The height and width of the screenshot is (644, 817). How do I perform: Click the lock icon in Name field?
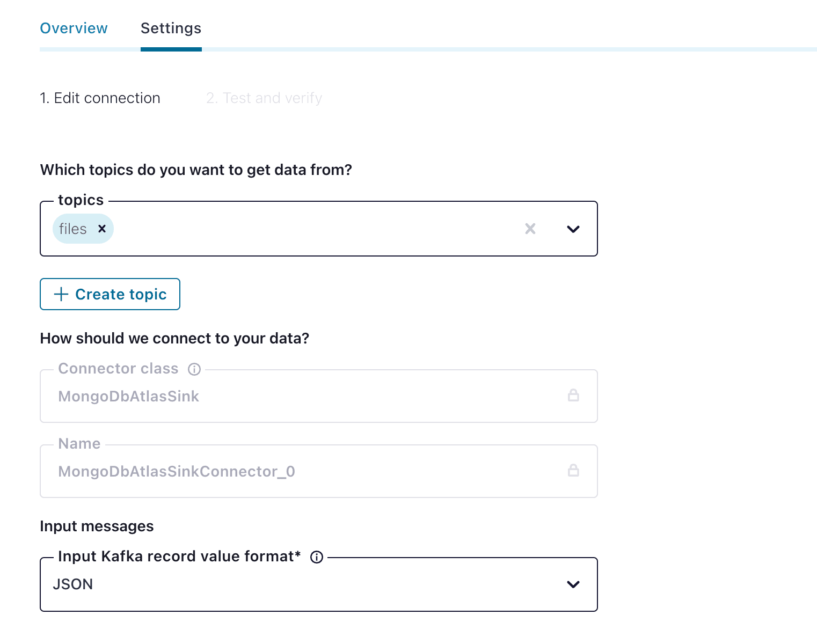click(573, 471)
